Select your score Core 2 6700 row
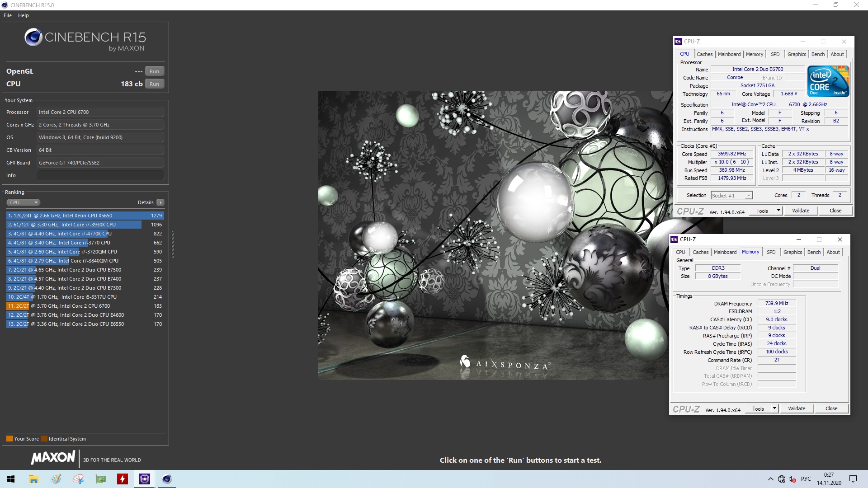The image size is (868, 488). pyautogui.click(x=85, y=306)
